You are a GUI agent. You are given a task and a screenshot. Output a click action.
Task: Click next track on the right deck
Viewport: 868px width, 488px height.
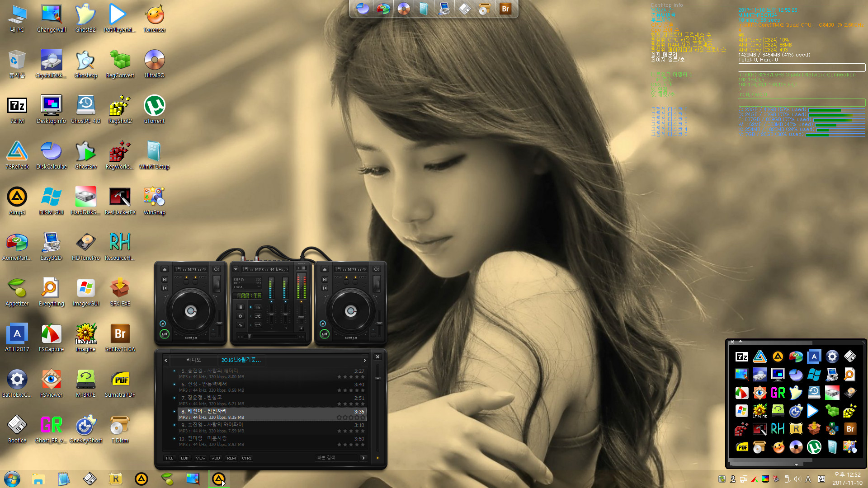[325, 279]
